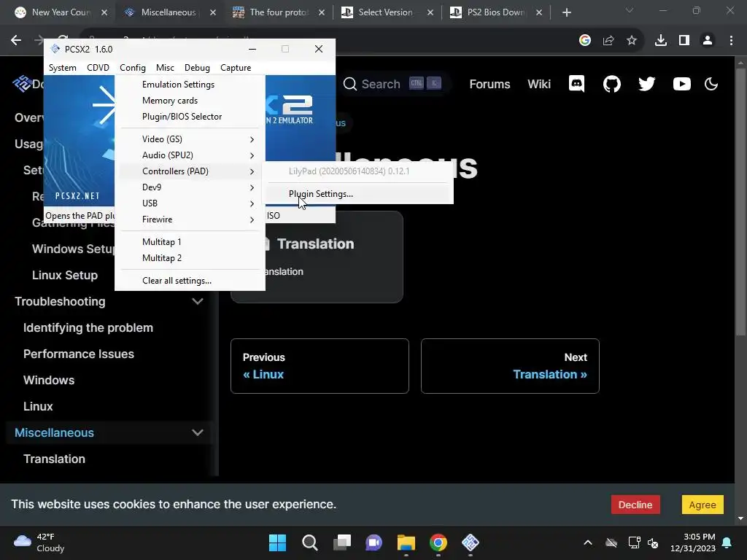The image size is (747, 560).
Task: Open Chrome tab search chevron
Action: (630, 10)
